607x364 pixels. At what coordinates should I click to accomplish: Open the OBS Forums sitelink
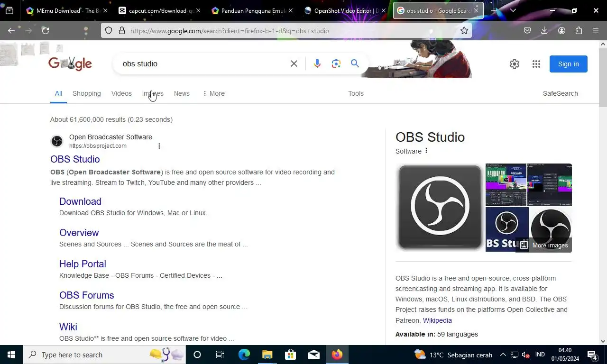[x=87, y=295]
